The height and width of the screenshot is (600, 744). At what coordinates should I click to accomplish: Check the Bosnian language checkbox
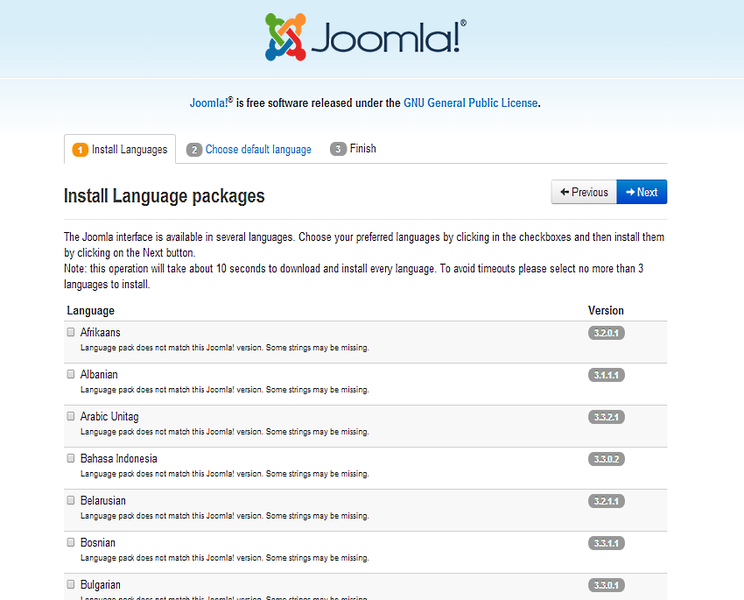pos(71,542)
